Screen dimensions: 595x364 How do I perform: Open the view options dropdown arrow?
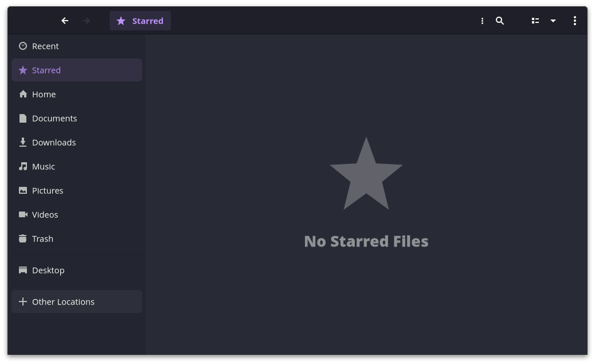pyautogui.click(x=553, y=21)
